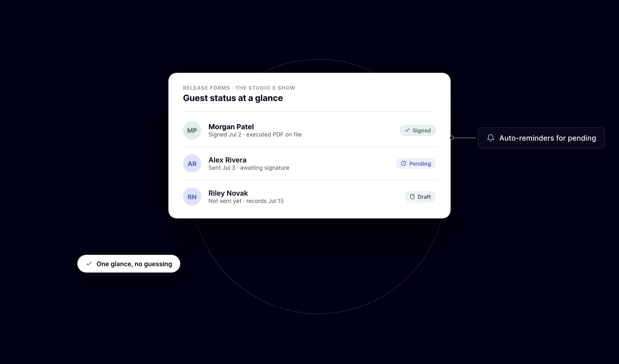
Task: Click 'RELEASE FORMS · THE STUDIO X SHOW' label
Action: (x=239, y=88)
